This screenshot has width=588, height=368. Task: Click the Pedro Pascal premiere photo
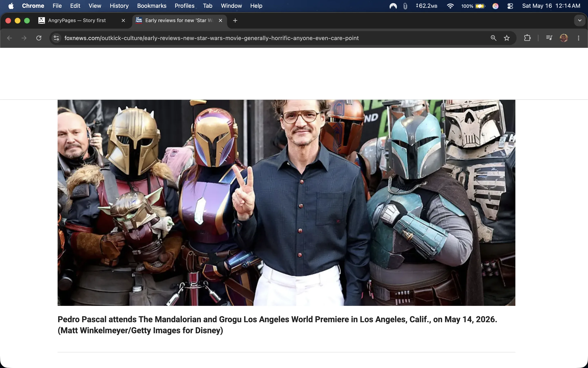286,202
